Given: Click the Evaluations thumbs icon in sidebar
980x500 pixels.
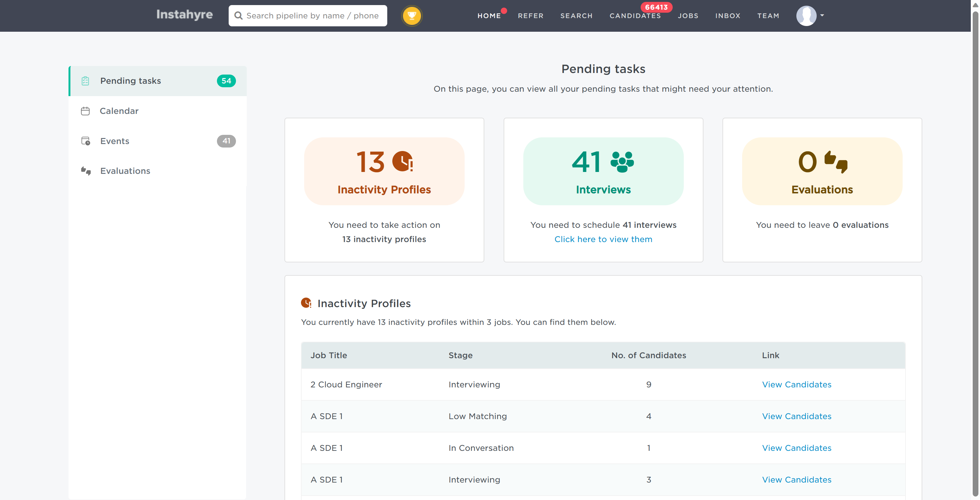Looking at the screenshot, I should 86,171.
